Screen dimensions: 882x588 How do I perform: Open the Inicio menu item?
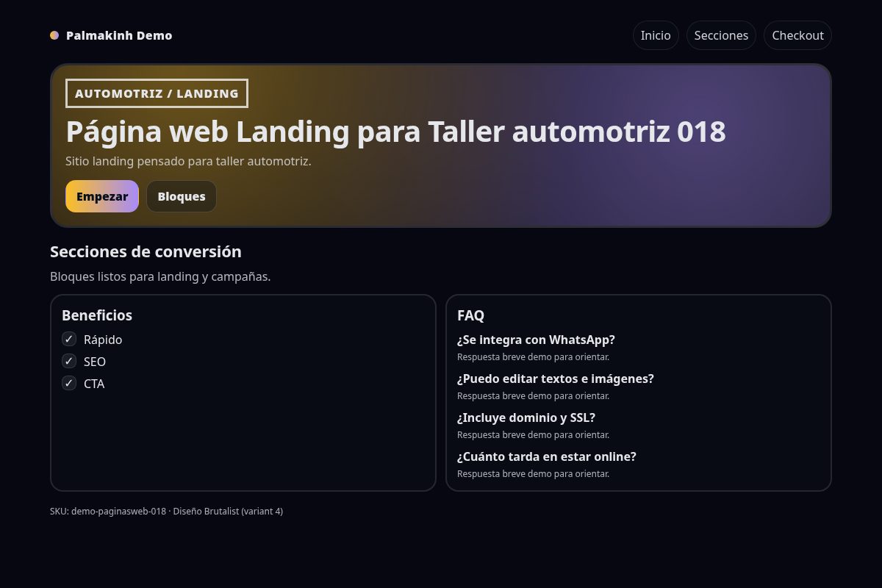(655, 35)
